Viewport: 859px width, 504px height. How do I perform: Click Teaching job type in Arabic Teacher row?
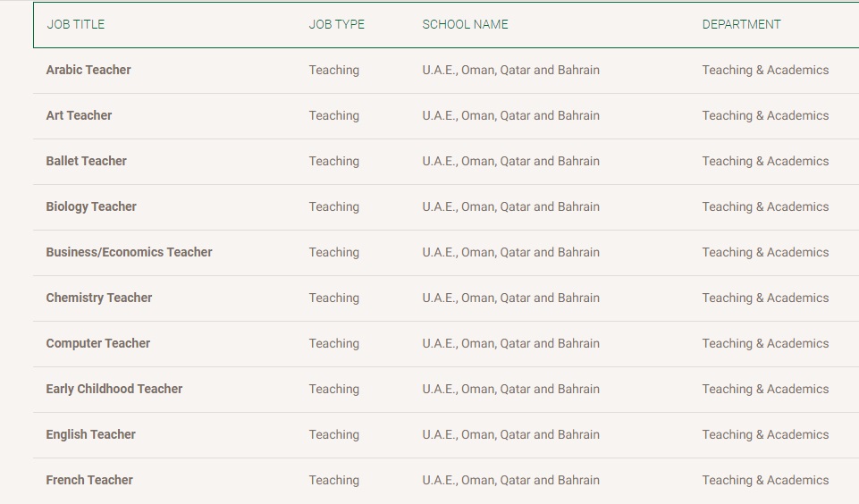point(333,70)
